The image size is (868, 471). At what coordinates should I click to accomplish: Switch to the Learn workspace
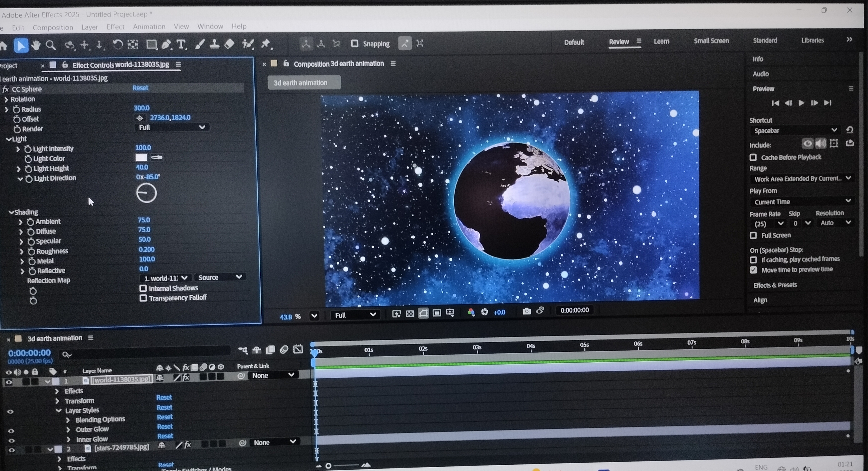pyautogui.click(x=662, y=42)
